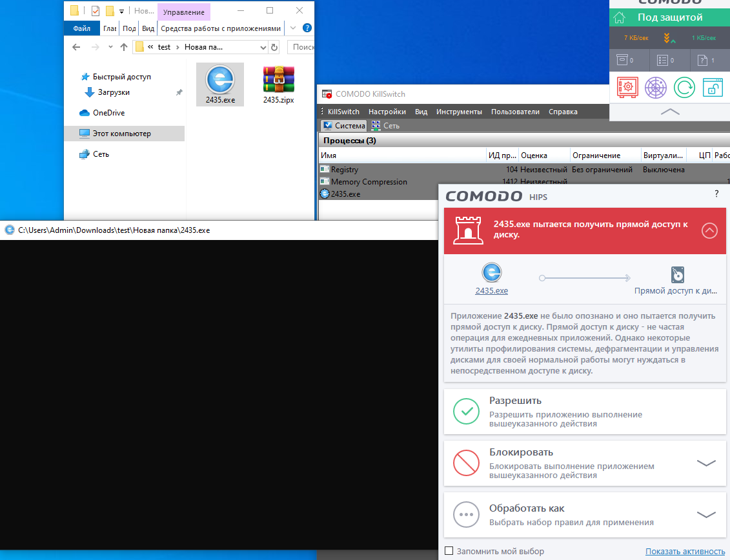Screen dimensions: 730x560
Task: Select the 2435.zipx archive file
Action: click(x=278, y=85)
